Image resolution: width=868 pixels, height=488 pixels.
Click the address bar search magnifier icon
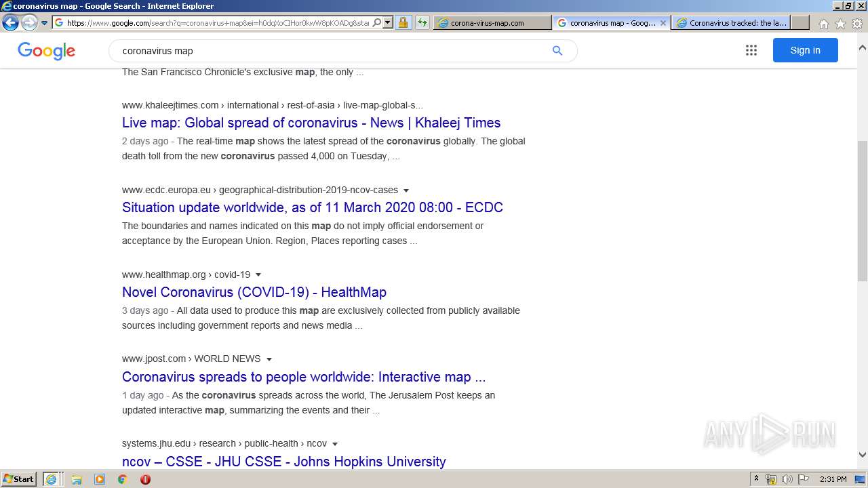[x=377, y=22]
